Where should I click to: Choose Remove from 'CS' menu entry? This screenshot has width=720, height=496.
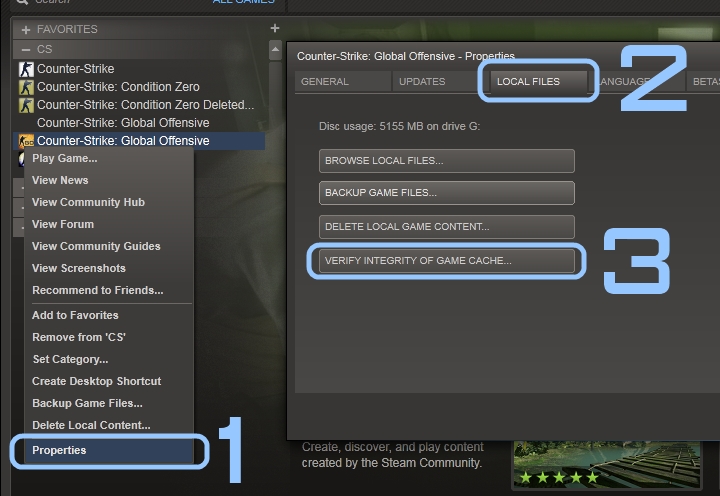coord(109,337)
